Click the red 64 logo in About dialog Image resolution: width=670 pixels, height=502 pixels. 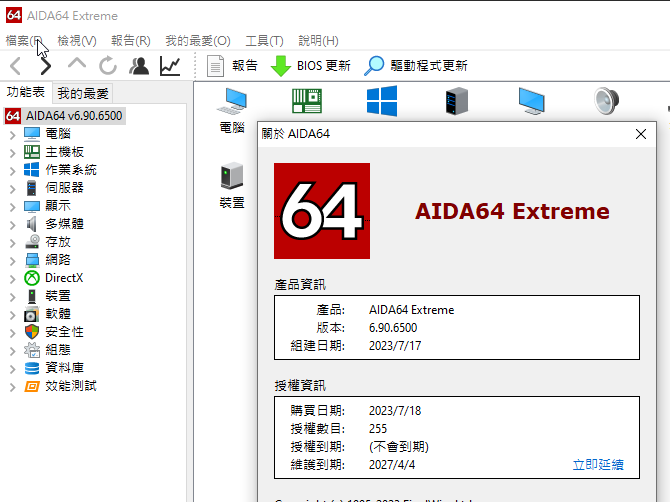[x=322, y=211]
